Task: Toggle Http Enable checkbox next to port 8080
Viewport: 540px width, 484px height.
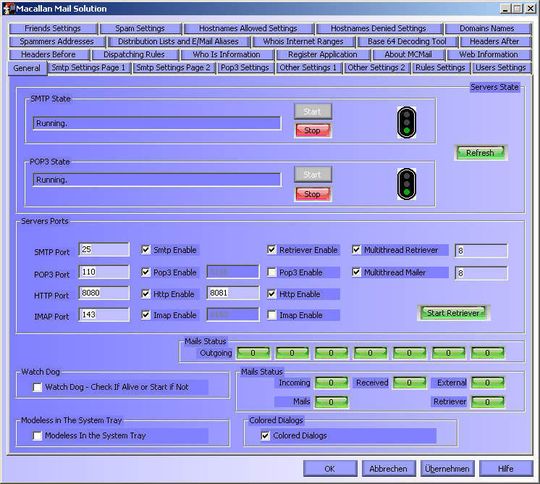Action: point(146,294)
